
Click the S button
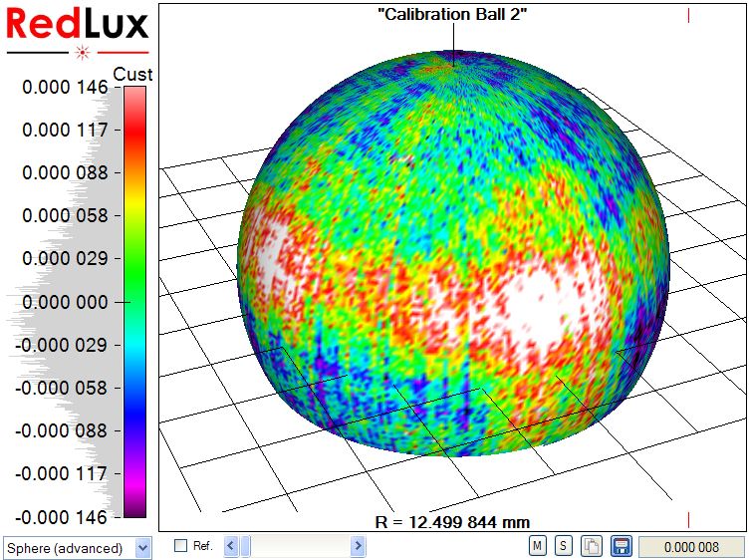563,546
